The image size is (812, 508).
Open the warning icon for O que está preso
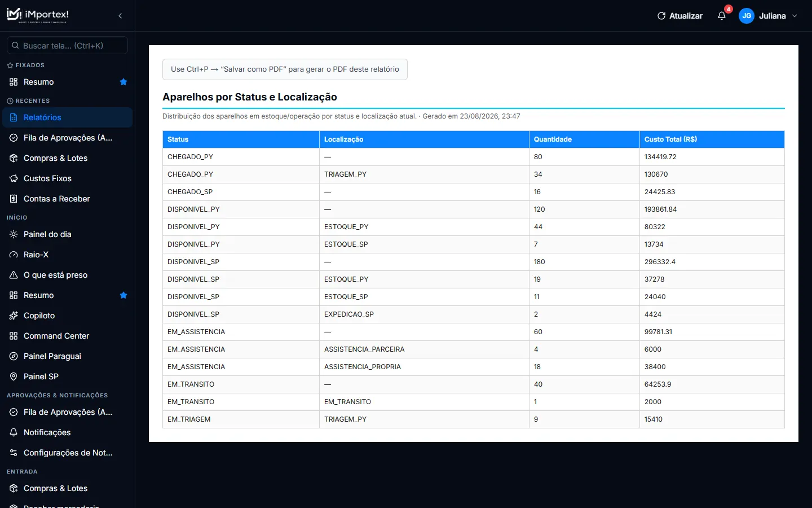tap(14, 275)
